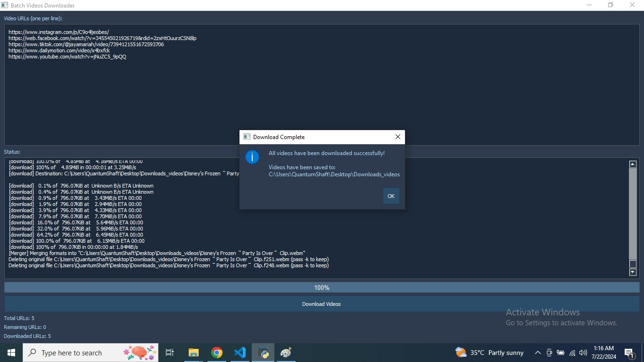Viewport: 644px width, 362px height.
Task: Click the YouTube watch URL line
Action: point(67,57)
